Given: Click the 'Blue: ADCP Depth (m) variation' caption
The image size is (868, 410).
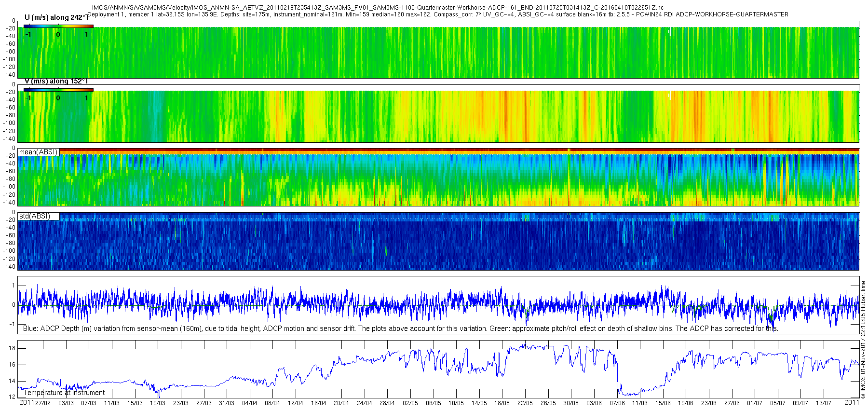Looking at the screenshot, I should 400,328.
